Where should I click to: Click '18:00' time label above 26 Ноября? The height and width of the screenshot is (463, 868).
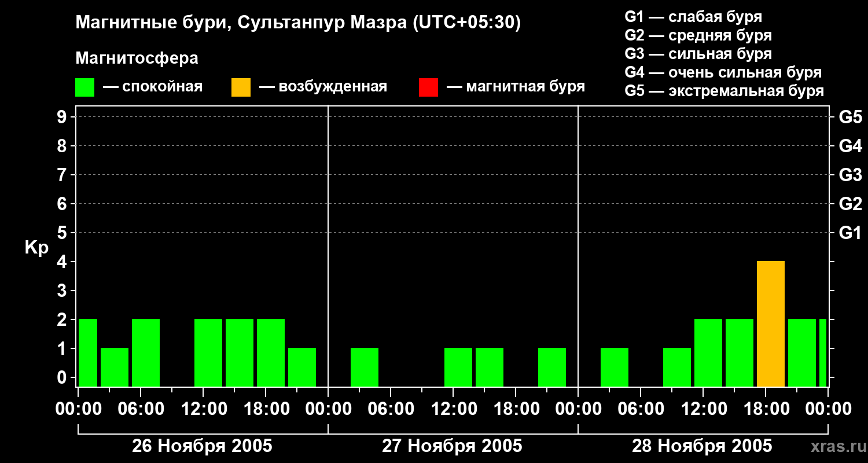click(x=266, y=409)
